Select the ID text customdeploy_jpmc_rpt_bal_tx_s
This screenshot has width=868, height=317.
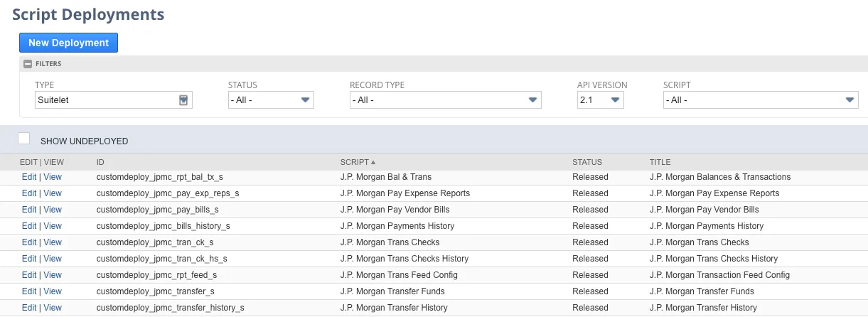160,177
